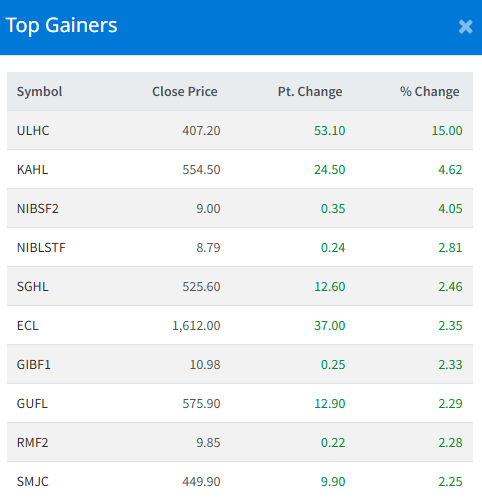Sort by Close Price column header
Viewport: 482px width, 498px height.
(185, 91)
